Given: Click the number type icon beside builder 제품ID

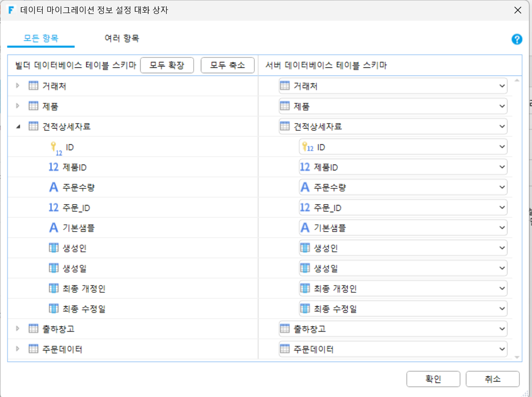Looking at the screenshot, I should [x=53, y=167].
